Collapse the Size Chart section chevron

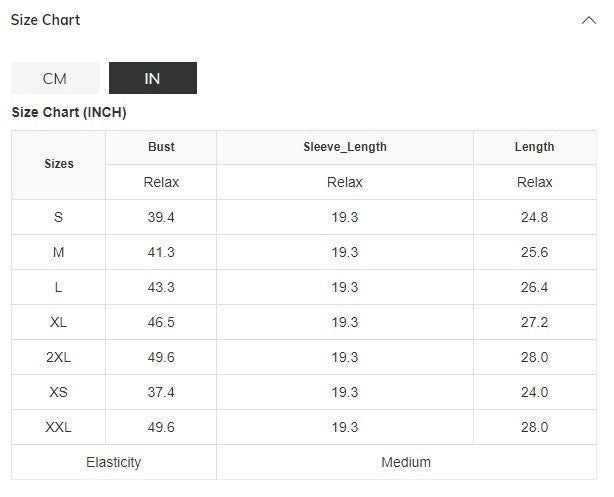pyautogui.click(x=589, y=20)
